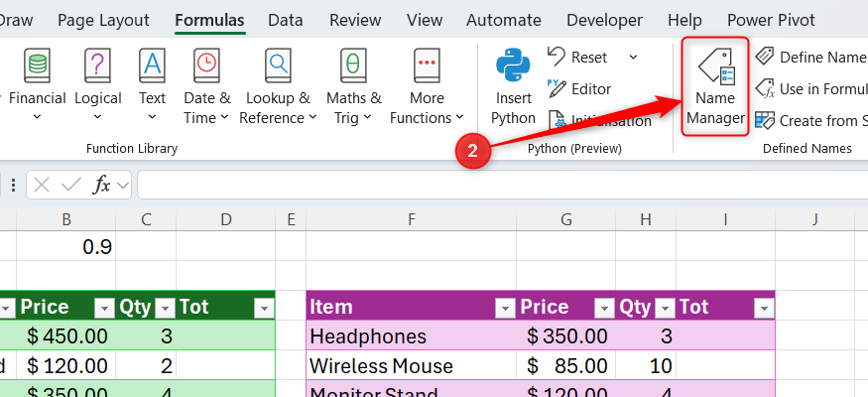The height and width of the screenshot is (397, 868).
Task: Select the $ 450.00 price cell
Action: point(65,336)
